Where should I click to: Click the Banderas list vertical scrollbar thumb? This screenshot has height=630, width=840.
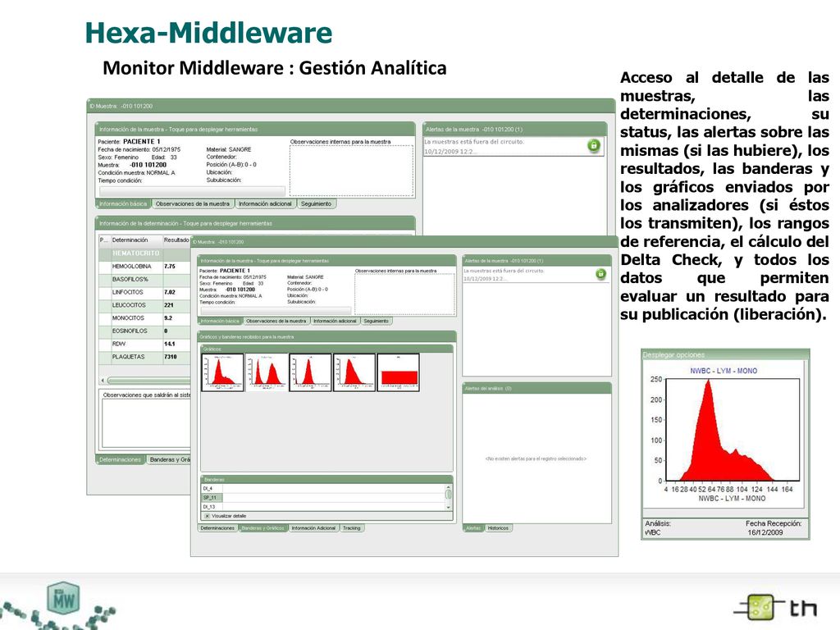pos(449,495)
